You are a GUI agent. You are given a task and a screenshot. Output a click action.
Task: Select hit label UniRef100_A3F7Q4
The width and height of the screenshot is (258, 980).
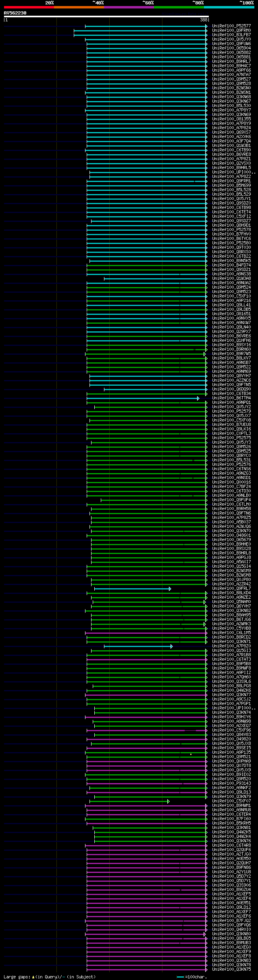pyautogui.click(x=231, y=141)
